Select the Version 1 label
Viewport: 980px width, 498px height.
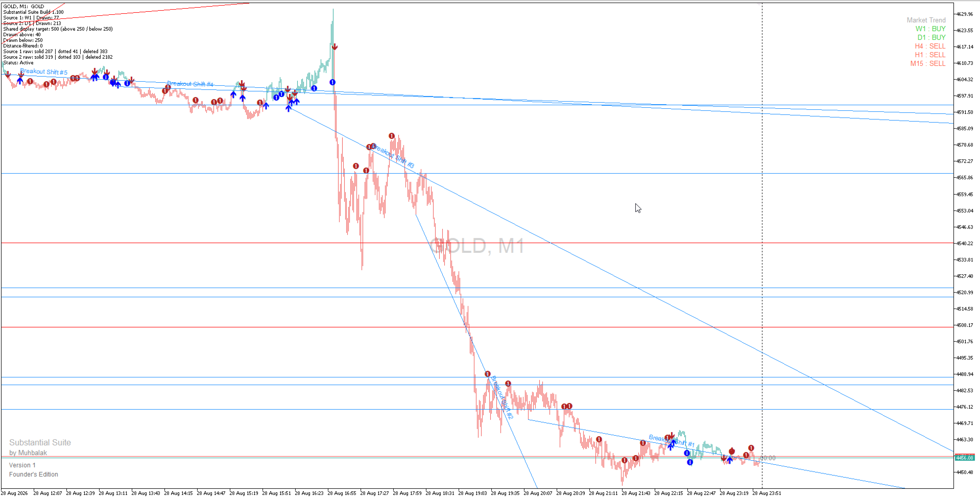(x=22, y=465)
